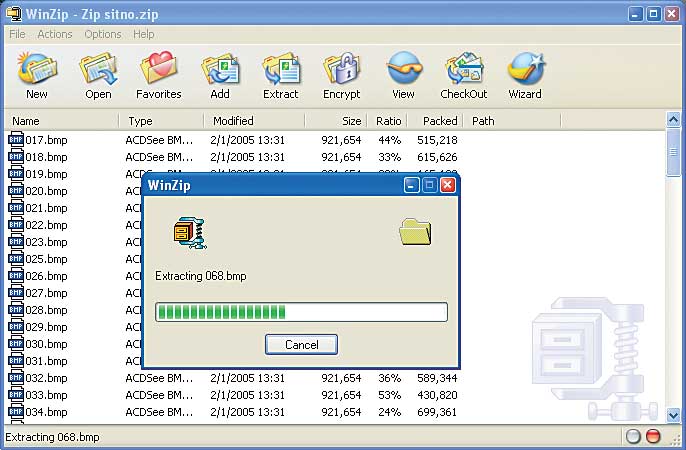Select the file 032.bmp
Image resolution: width=686 pixels, height=450 pixels.
[x=46, y=378]
